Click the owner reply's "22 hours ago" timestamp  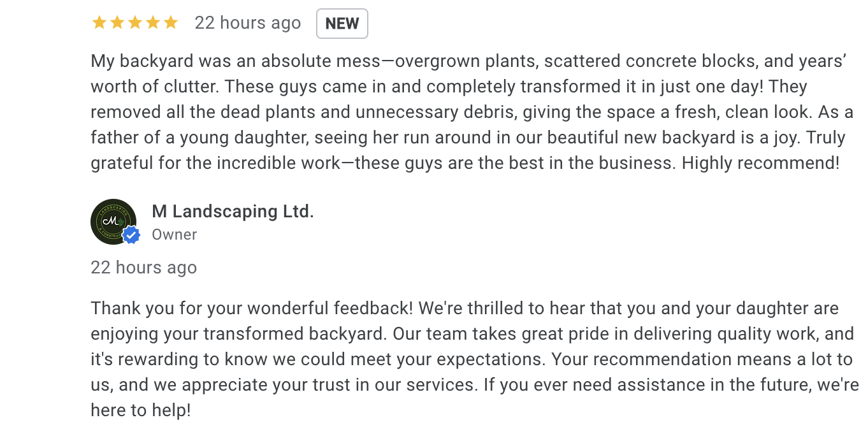[x=143, y=268]
